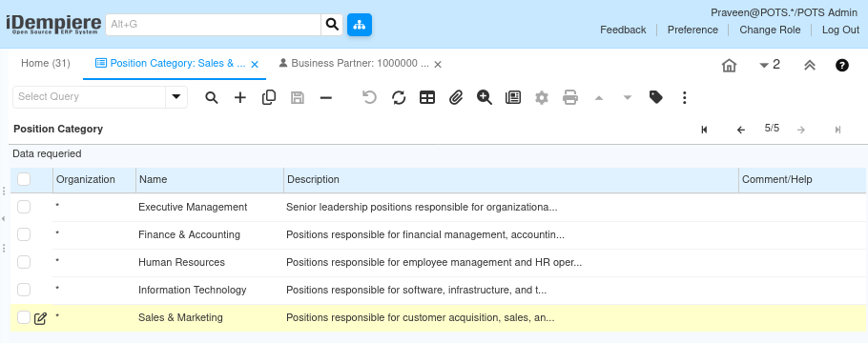Image resolution: width=868 pixels, height=343 pixels.
Task: Open help with question mark icon
Action: point(842,66)
